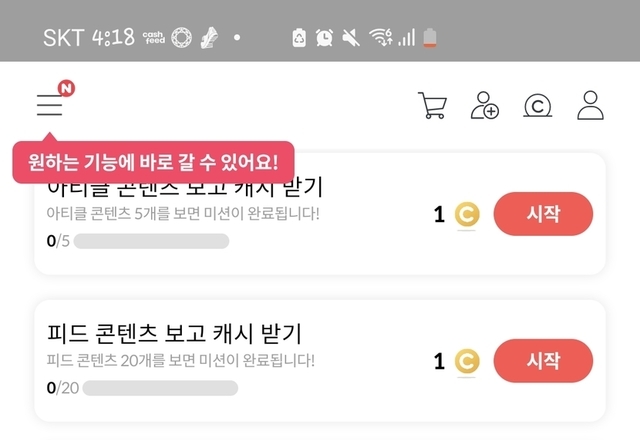Tap the add friend icon
Screen dimensions: 640x440
(485, 105)
